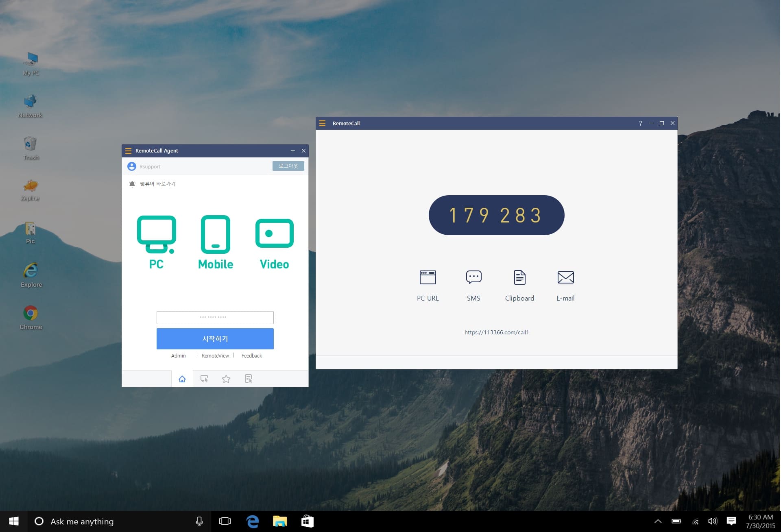Select Video remote support mode
This screenshot has height=532, width=781.
click(x=275, y=244)
